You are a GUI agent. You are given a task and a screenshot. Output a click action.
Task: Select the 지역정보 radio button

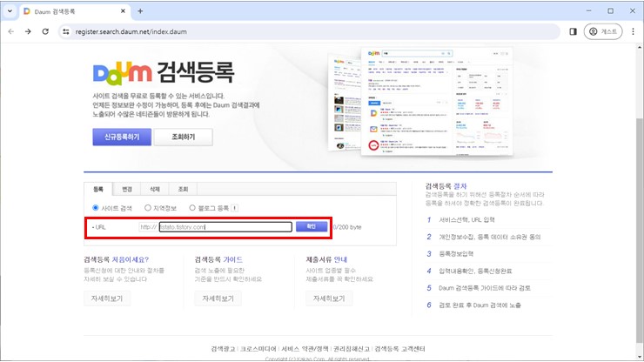point(148,208)
